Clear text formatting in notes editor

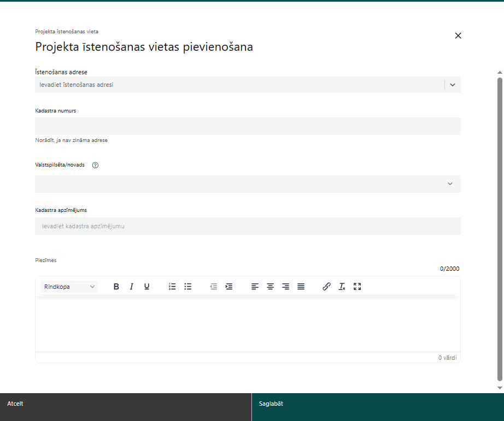[x=342, y=287]
